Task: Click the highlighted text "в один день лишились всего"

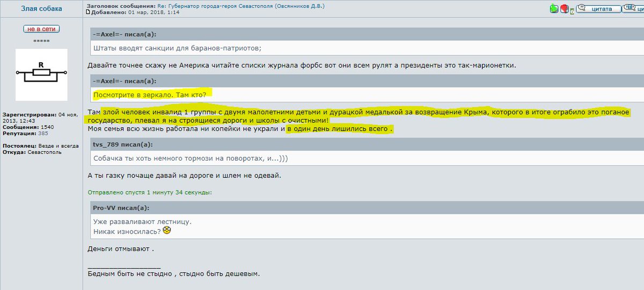Action: pyautogui.click(x=338, y=129)
